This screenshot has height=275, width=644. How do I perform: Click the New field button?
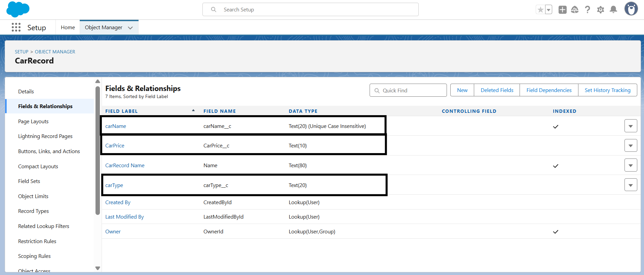462,90
